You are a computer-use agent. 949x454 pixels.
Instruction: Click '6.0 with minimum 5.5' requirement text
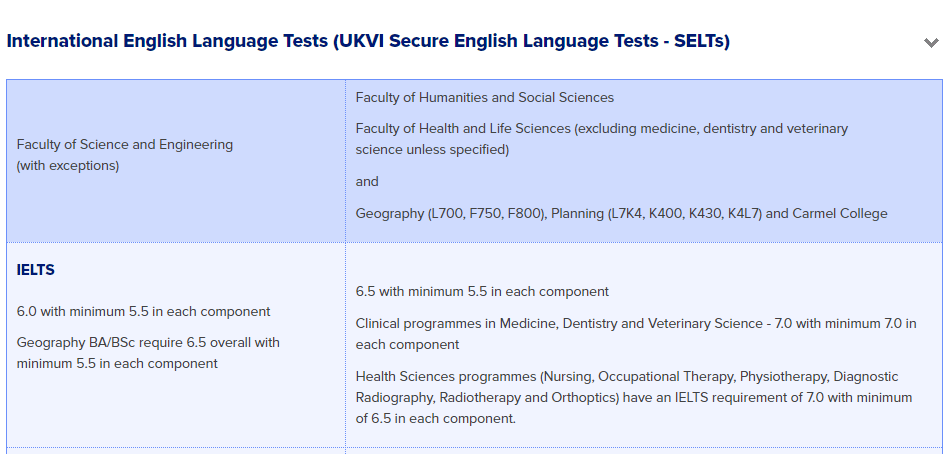click(x=143, y=312)
